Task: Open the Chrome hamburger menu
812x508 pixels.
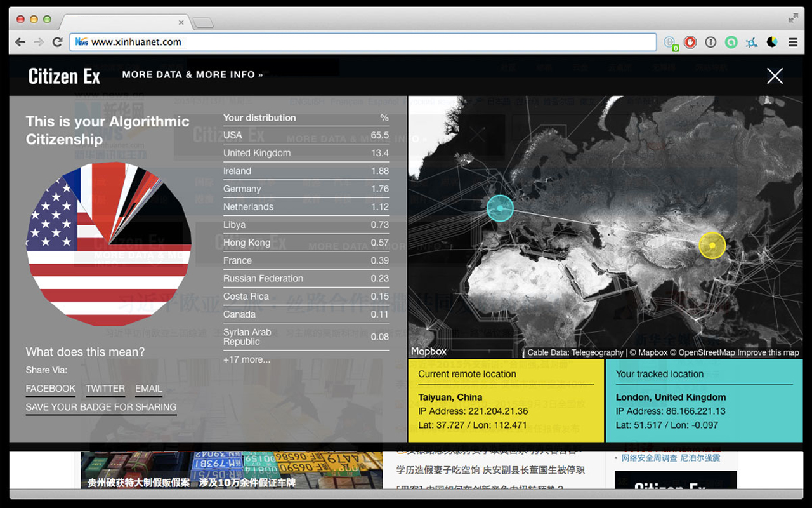Action: [x=793, y=42]
